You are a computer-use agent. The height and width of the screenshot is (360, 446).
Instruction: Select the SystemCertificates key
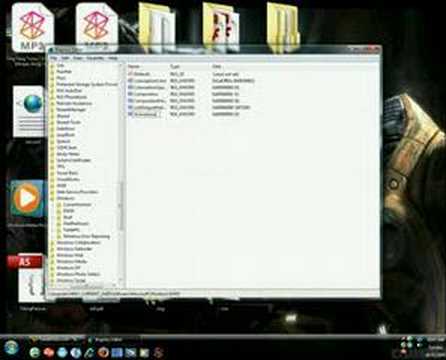tap(73, 160)
